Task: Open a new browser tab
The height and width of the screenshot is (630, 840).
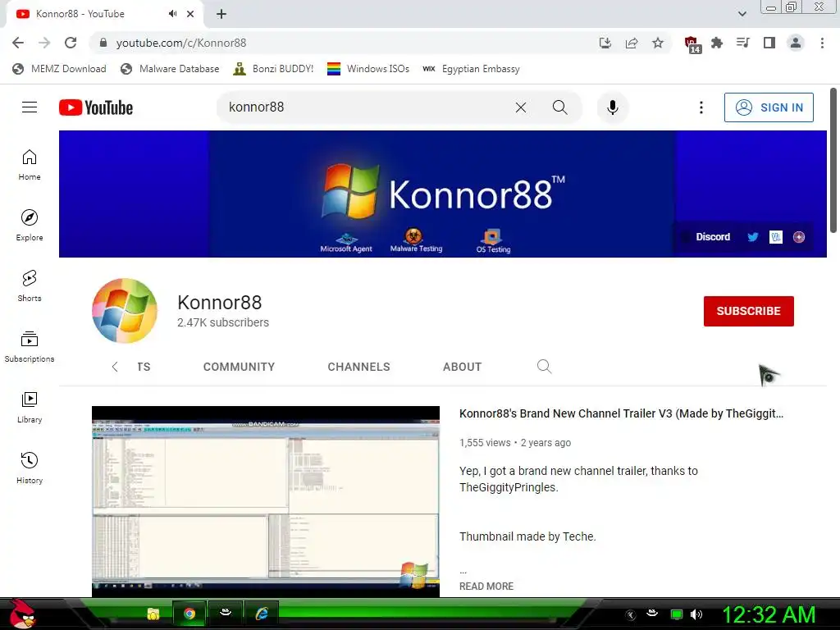Action: [x=221, y=14]
